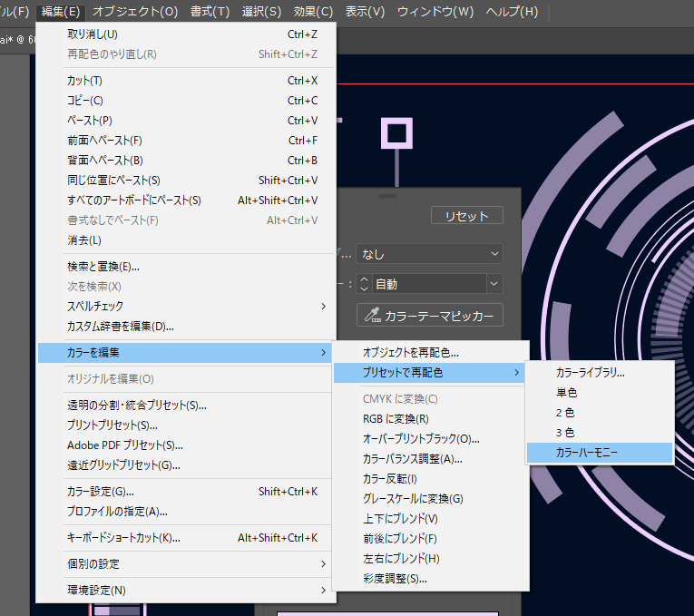Open the ウィンドウ(W) menu
Viewport: 694px width, 616px height.
pos(435,11)
